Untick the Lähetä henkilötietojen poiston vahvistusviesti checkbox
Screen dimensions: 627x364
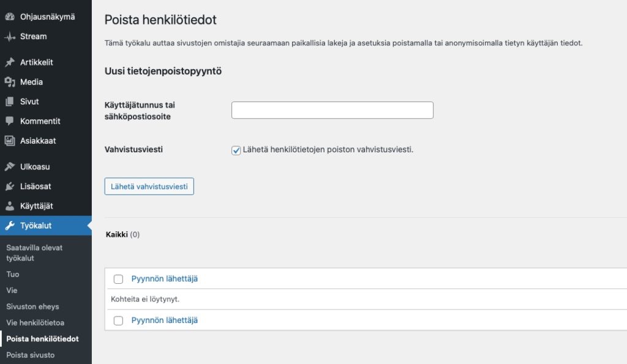click(236, 150)
